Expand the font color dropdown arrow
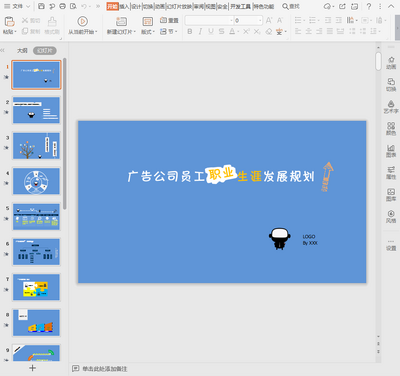The image size is (400, 376). click(x=238, y=32)
